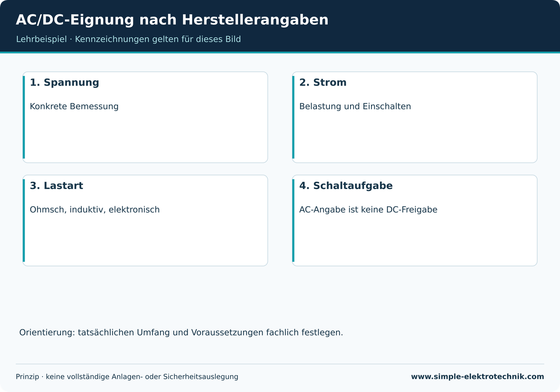The image size is (560, 392).
Task: Open the www.simple-elektrotechnik.com link
Action: click(477, 377)
